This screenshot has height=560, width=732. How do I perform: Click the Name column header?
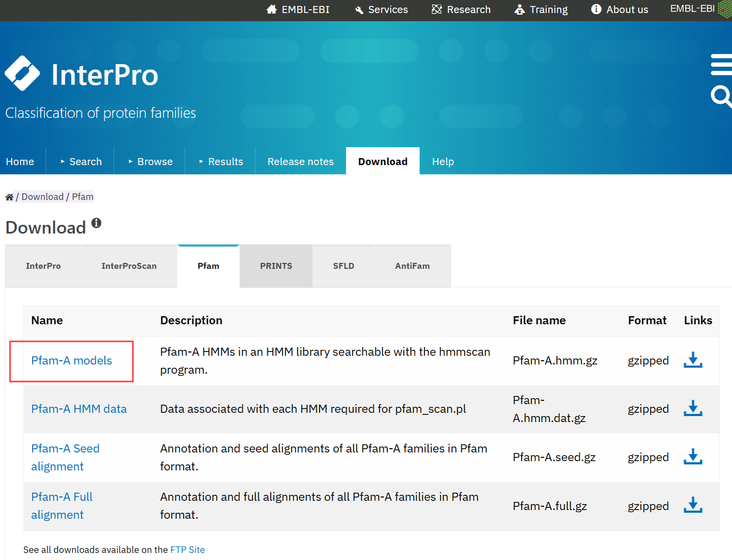click(x=47, y=320)
